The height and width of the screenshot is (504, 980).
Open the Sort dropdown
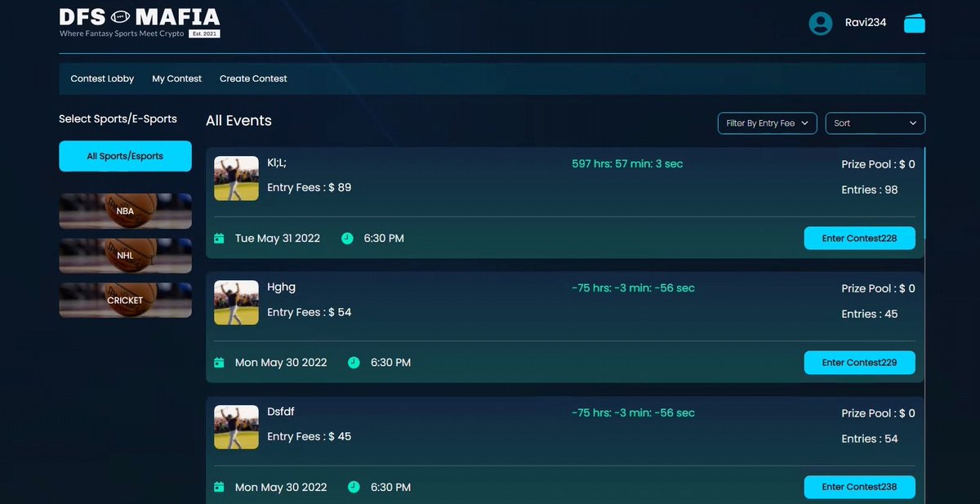(x=875, y=123)
